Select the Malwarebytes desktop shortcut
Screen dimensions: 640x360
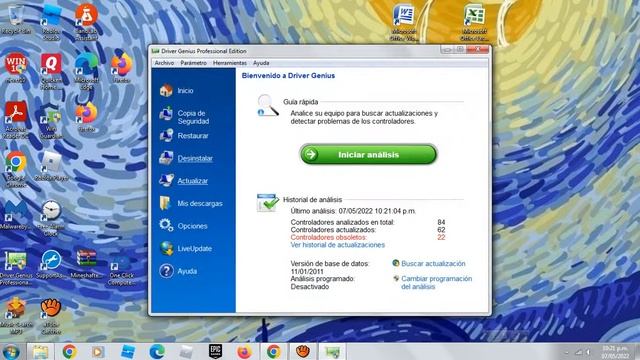pos(16,216)
